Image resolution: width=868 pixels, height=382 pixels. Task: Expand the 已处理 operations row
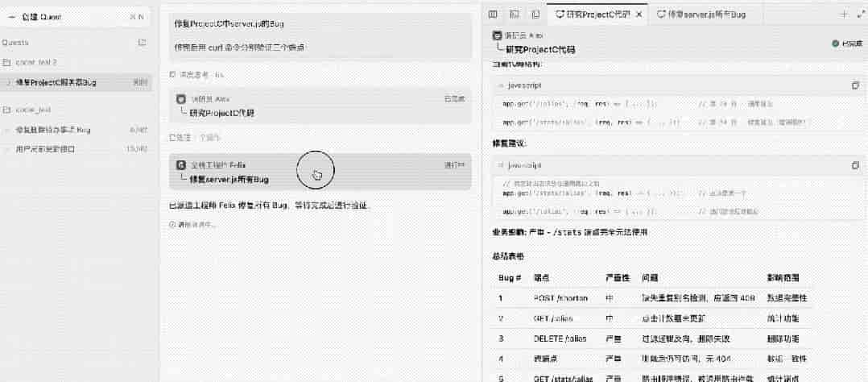(x=196, y=137)
